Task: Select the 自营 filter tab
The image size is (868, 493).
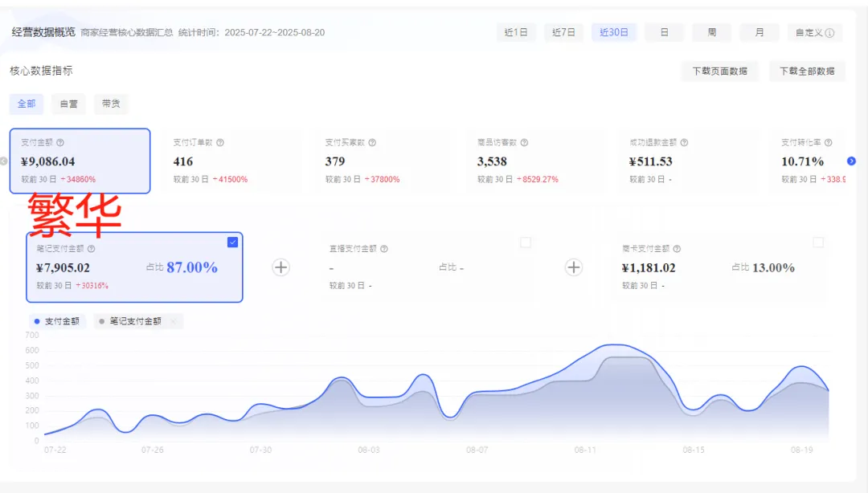Action: click(x=68, y=104)
